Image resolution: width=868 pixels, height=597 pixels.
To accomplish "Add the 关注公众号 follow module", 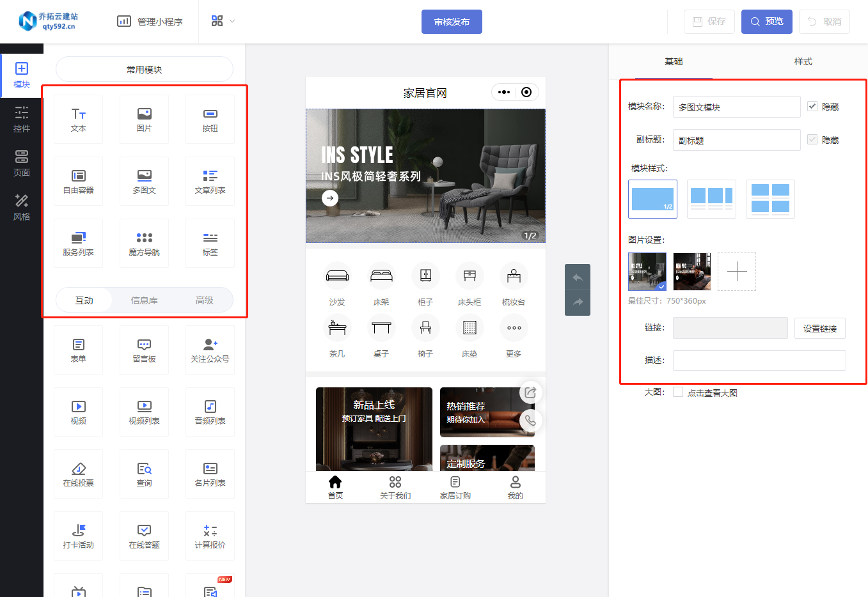I will pos(210,350).
